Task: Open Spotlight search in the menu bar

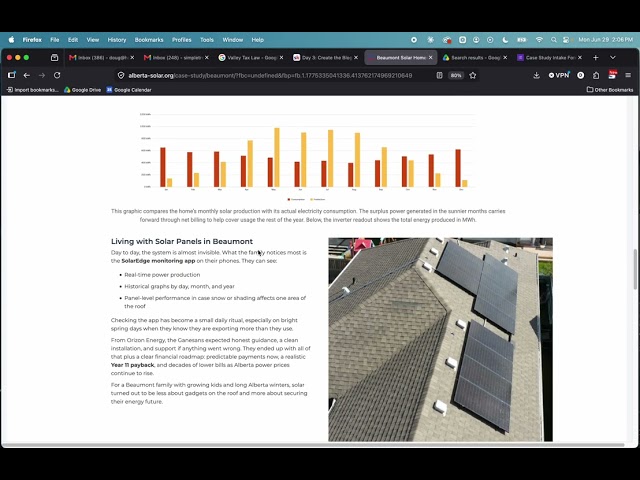Action: pyautogui.click(x=553, y=40)
